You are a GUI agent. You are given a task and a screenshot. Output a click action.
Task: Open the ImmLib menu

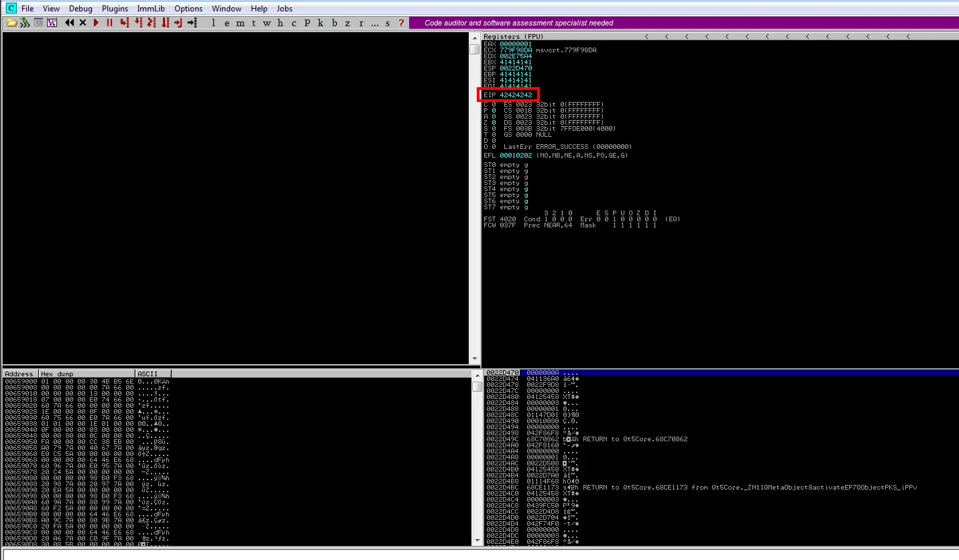click(x=152, y=9)
